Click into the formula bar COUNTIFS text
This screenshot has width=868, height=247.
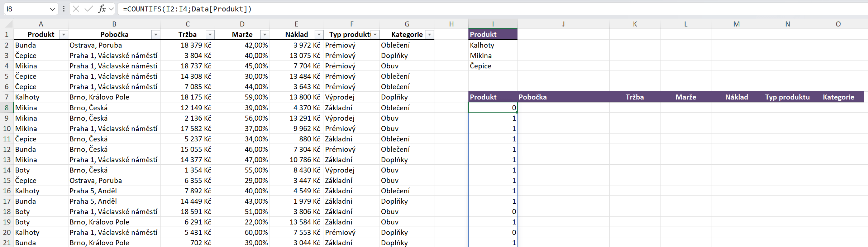[187, 9]
